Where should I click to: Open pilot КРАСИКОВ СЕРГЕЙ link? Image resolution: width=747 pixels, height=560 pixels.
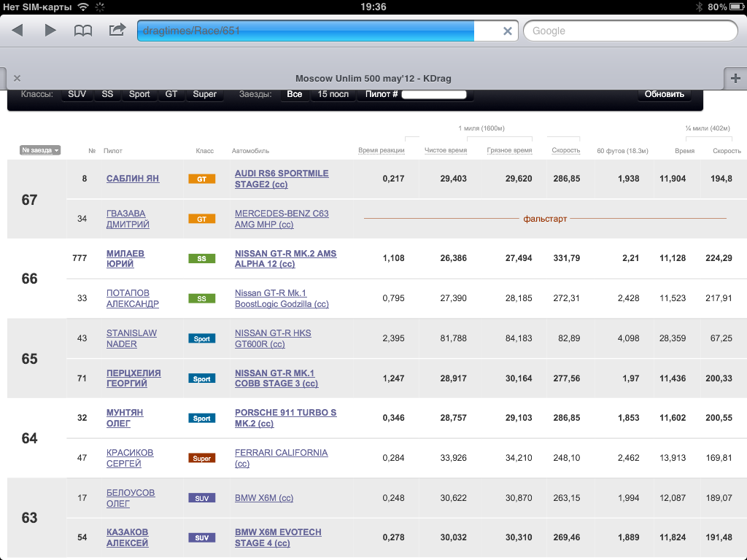tap(130, 458)
